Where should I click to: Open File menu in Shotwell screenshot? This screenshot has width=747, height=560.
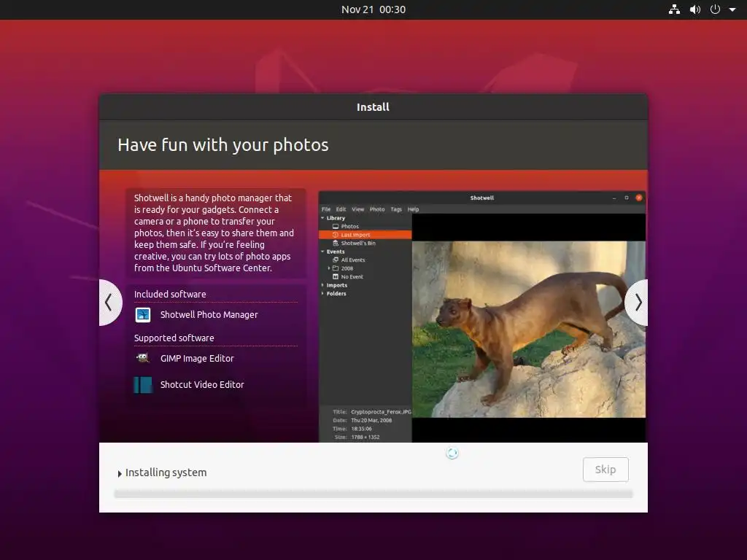click(326, 209)
